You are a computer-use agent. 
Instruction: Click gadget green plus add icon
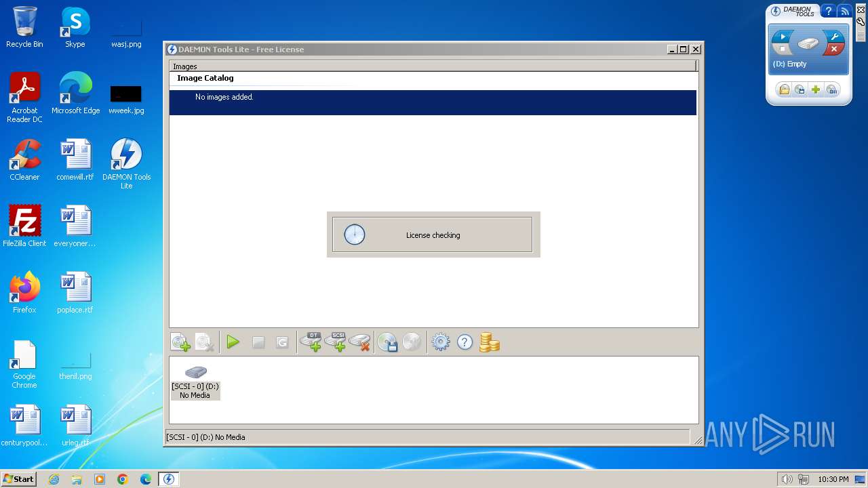[x=816, y=89]
